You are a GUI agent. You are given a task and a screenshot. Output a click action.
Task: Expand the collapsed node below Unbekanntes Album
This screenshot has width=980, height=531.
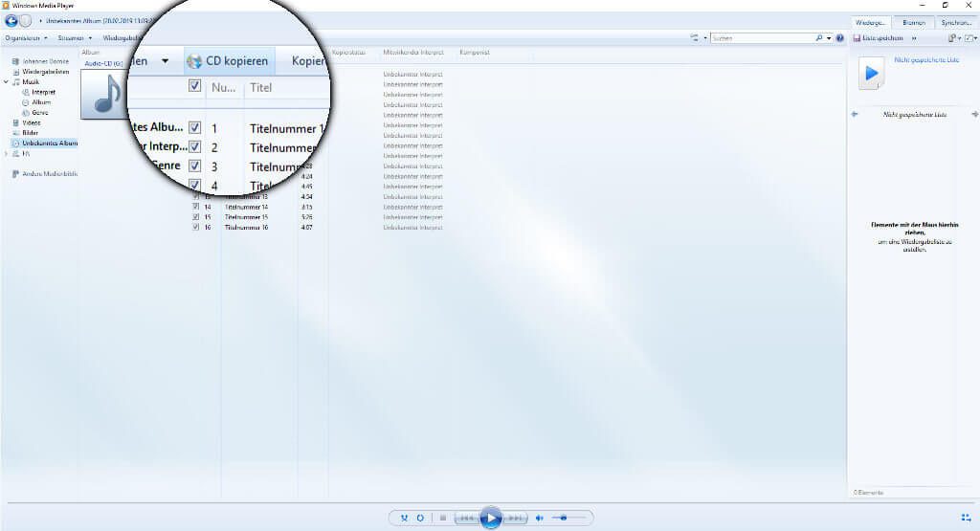pyautogui.click(x=7, y=154)
